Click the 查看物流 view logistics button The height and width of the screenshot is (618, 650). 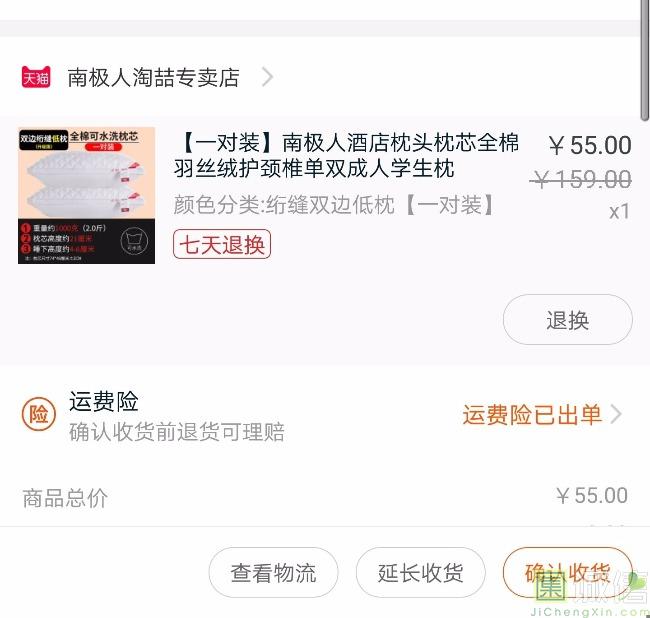273,572
